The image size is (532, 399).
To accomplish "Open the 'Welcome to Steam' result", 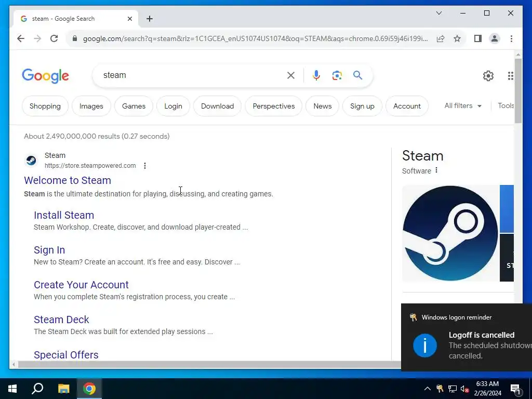I will click(68, 180).
